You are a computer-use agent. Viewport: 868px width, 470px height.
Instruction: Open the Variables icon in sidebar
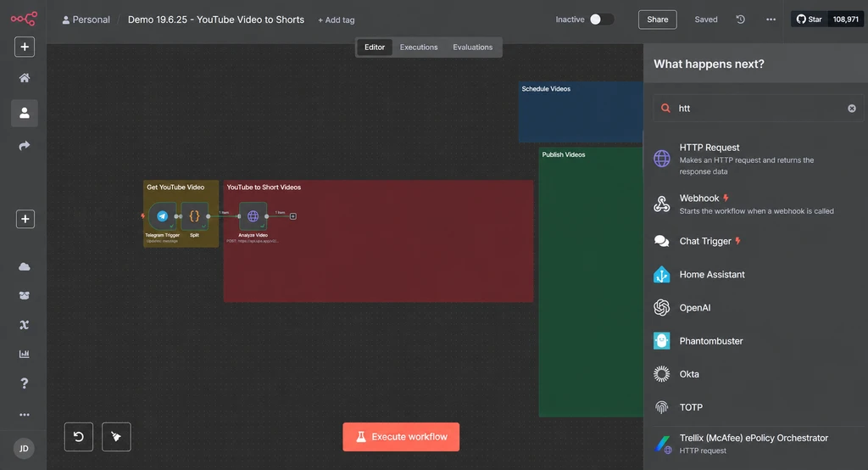point(25,325)
